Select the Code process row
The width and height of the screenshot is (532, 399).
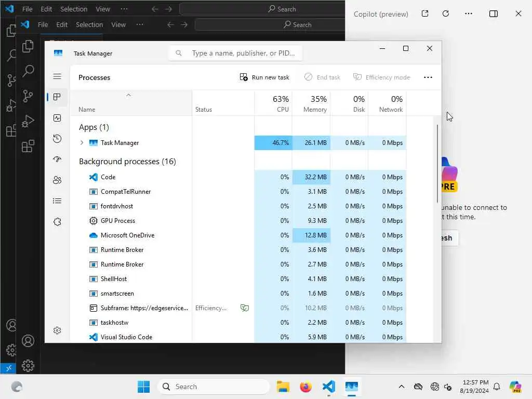click(238, 177)
